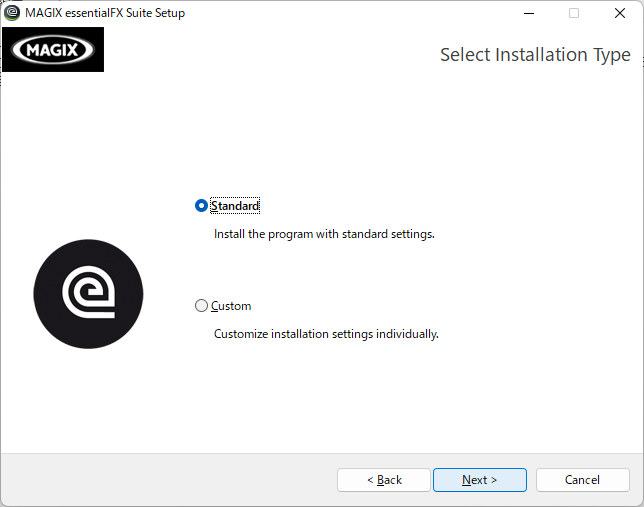This screenshot has height=507, width=644.
Task: Close the setup window with X
Action: (620, 13)
